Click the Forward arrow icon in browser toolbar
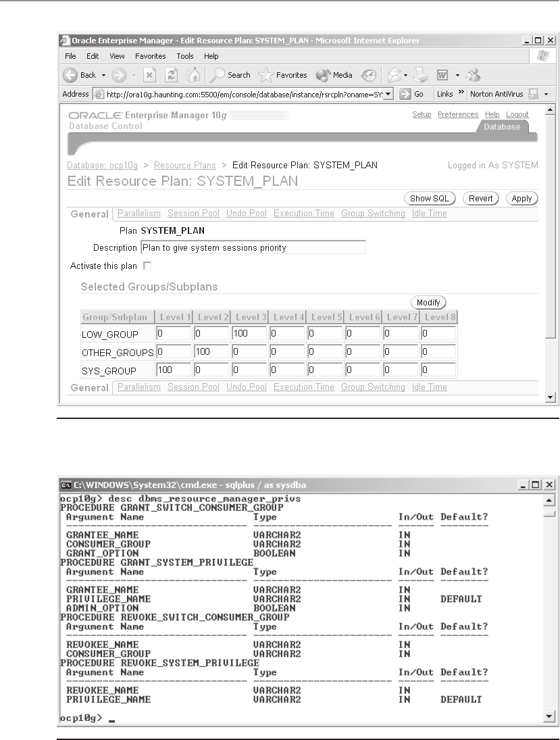Viewport: 560px width, 740px height. [119, 75]
